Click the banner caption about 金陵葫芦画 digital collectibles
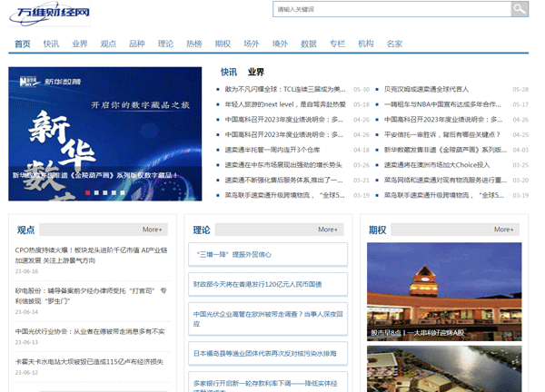The width and height of the screenshot is (545, 392). 94,175
